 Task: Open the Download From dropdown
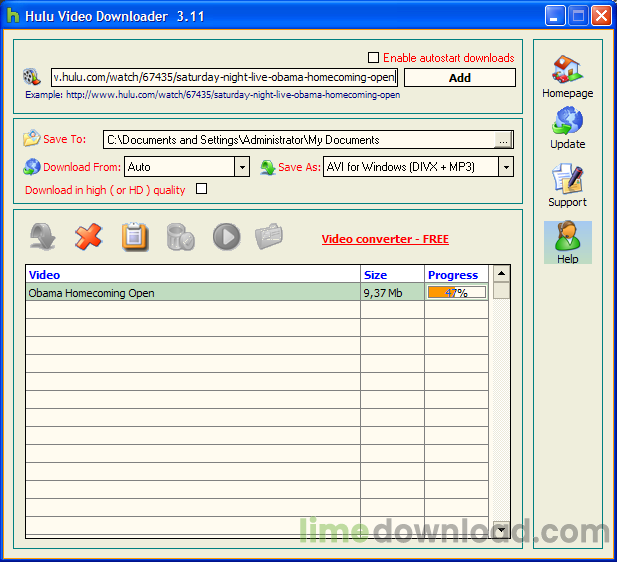(242, 167)
